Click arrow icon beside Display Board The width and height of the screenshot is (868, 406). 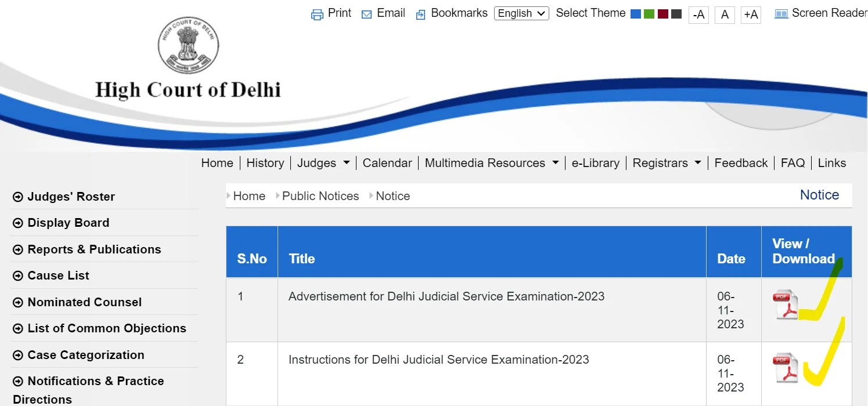(18, 223)
